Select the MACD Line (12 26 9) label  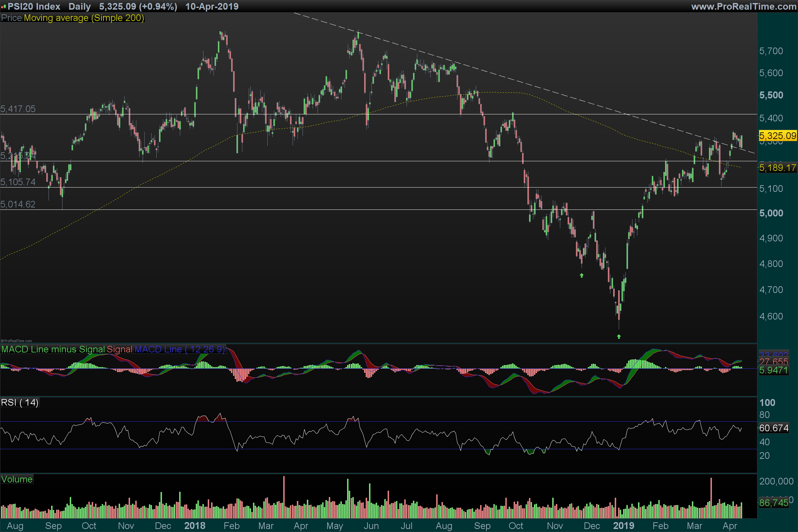coord(180,349)
